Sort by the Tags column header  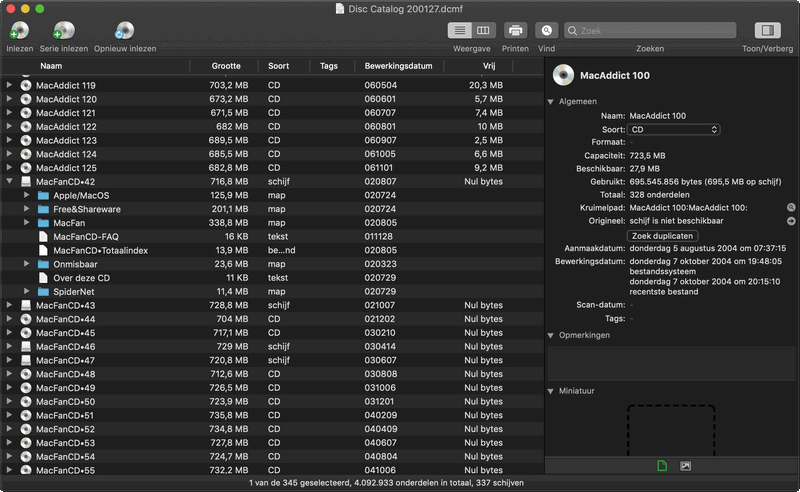329,66
